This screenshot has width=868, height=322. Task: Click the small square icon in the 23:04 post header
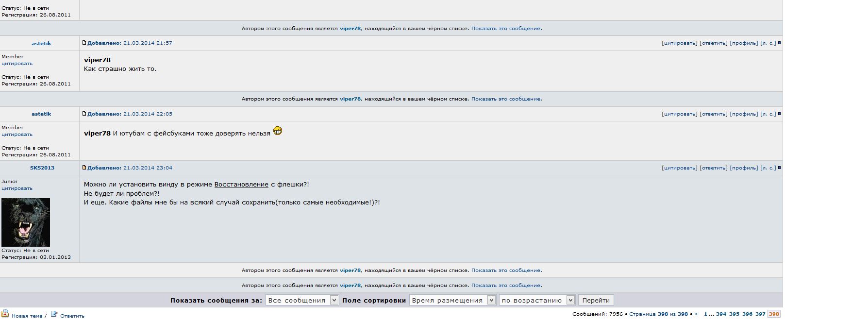[x=779, y=168]
